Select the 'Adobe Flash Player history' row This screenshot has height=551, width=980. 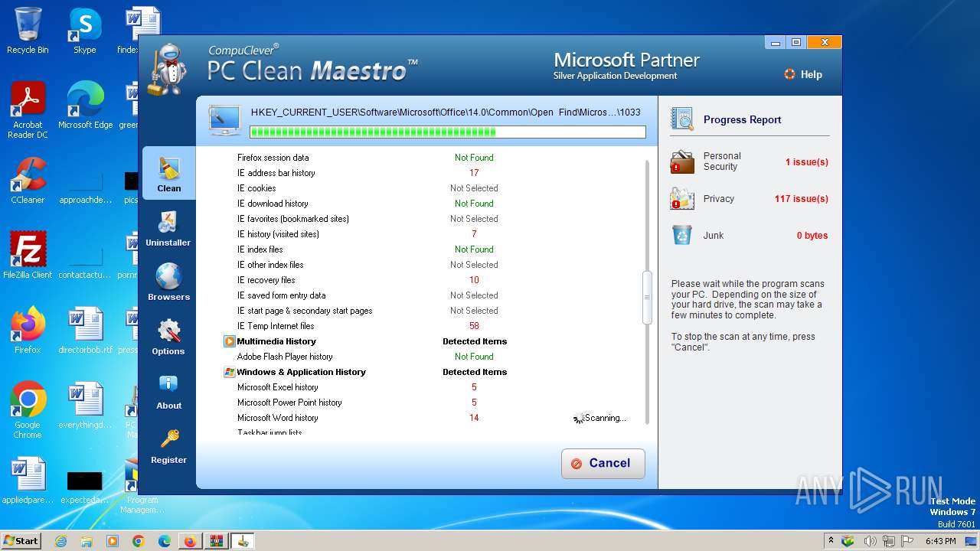[x=433, y=357]
